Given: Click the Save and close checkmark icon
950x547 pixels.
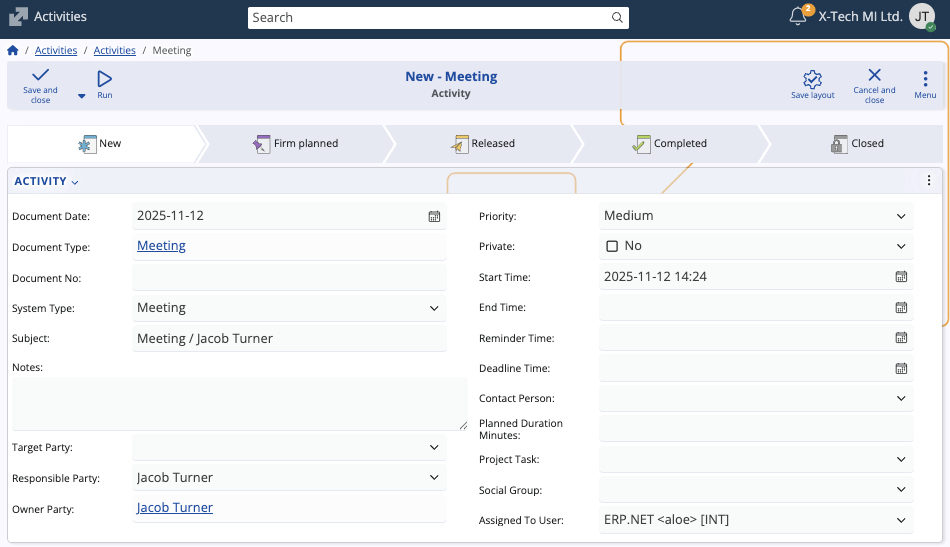Looking at the screenshot, I should click(40, 77).
